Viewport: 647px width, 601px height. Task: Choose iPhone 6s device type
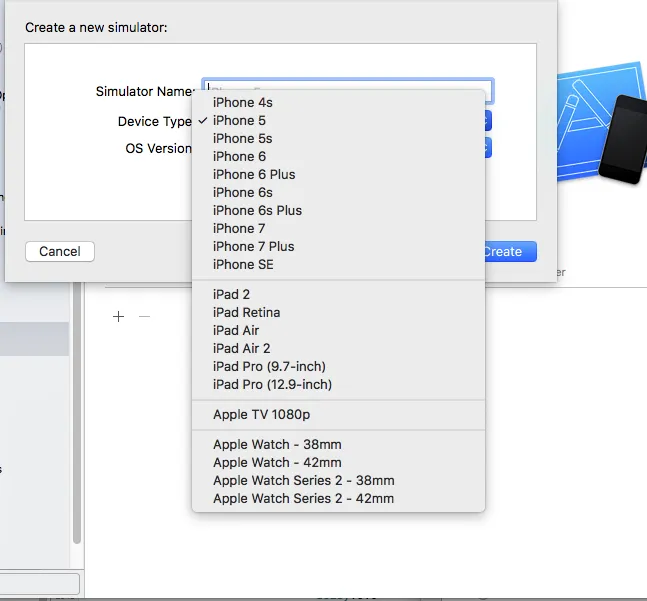click(338, 193)
